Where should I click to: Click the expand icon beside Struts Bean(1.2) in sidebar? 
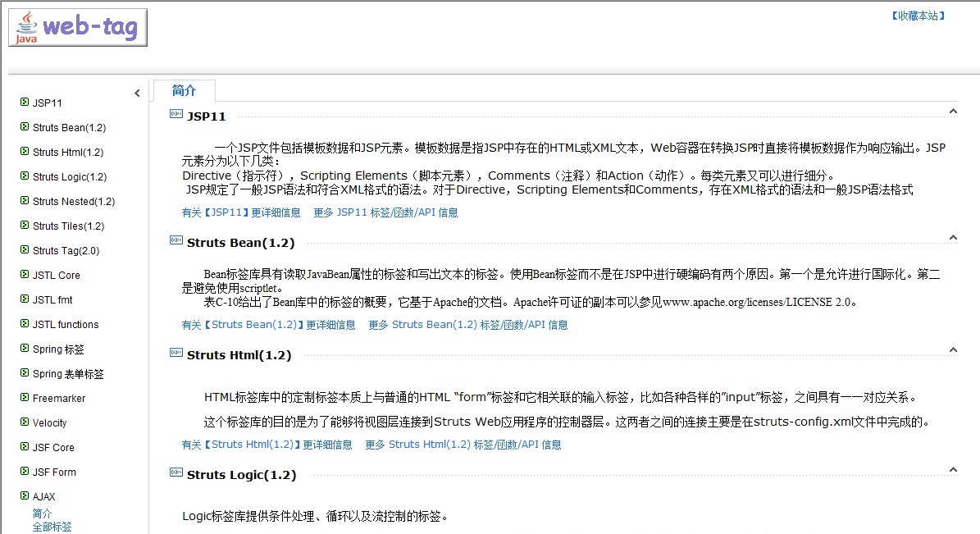tap(25, 126)
